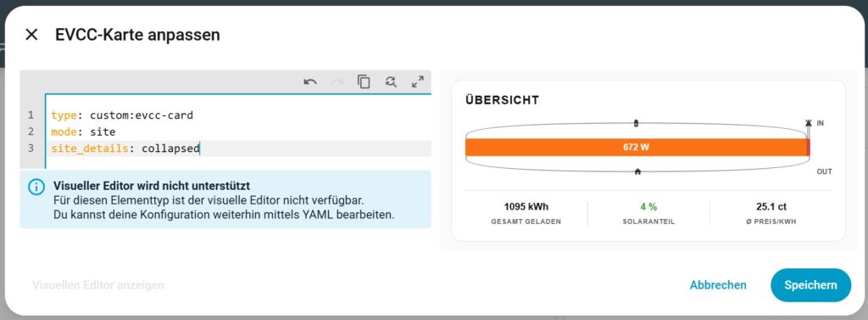The height and width of the screenshot is (320, 868).
Task: Open search and replace in code editor
Action: tap(391, 82)
